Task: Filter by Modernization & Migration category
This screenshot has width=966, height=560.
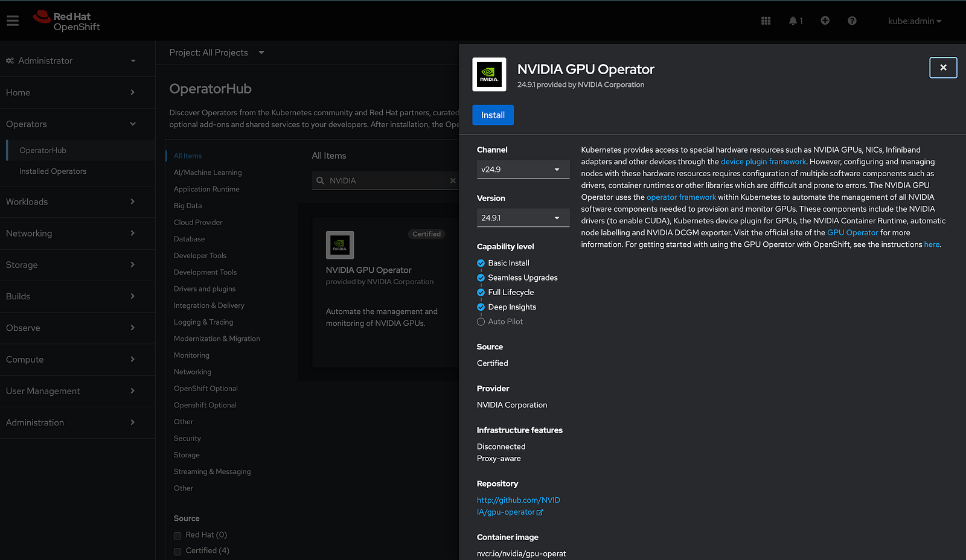Action: [x=217, y=339]
